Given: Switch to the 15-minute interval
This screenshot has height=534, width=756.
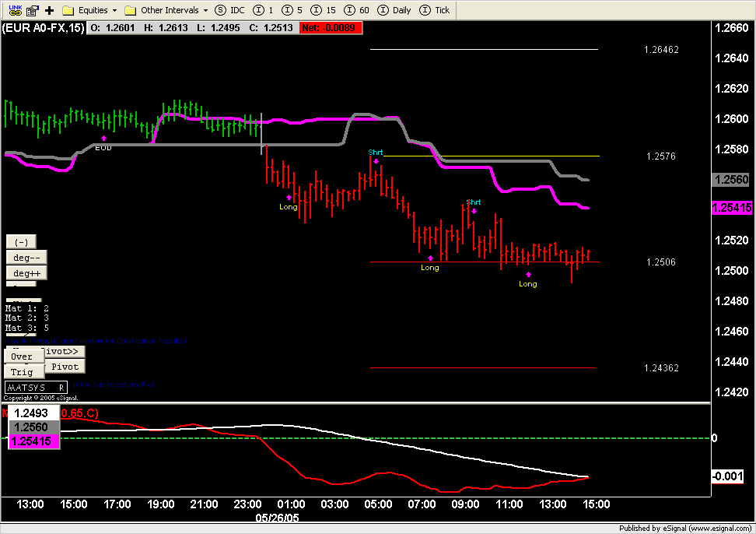Looking at the screenshot, I should 323,10.
